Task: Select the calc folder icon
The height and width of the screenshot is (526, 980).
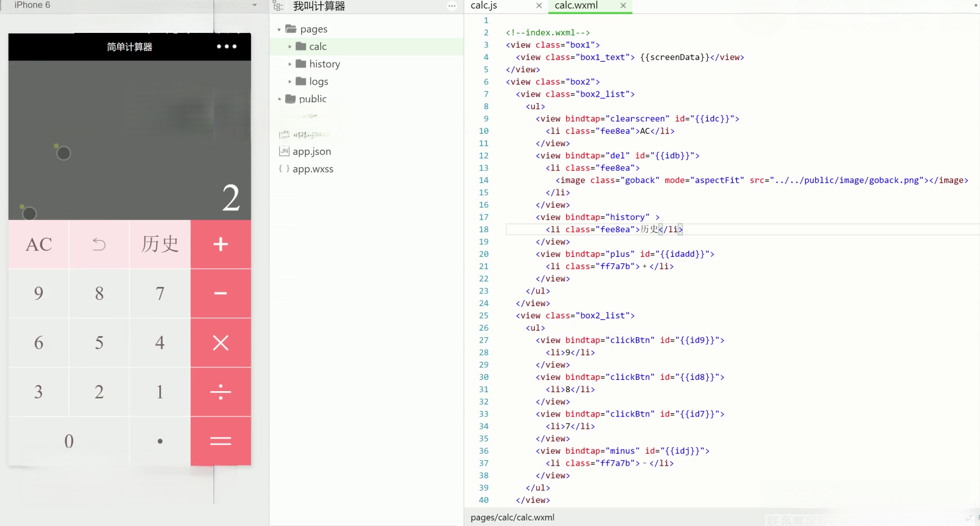Action: tap(301, 46)
